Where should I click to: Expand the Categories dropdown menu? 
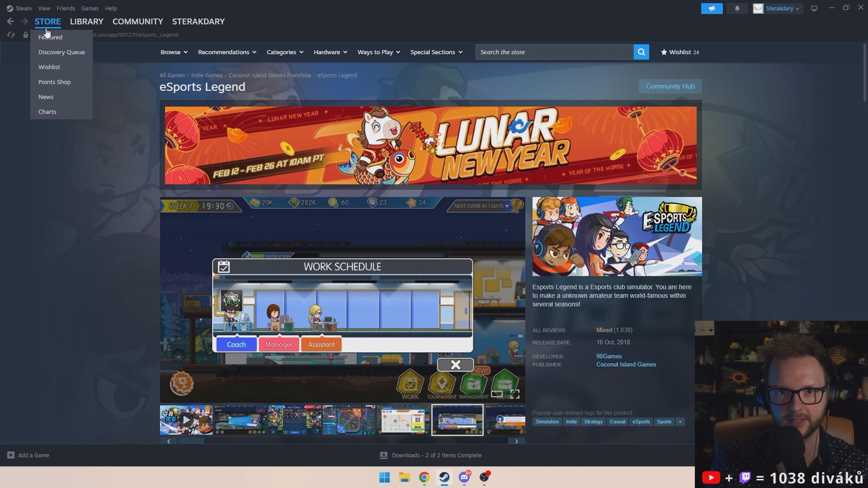click(285, 52)
